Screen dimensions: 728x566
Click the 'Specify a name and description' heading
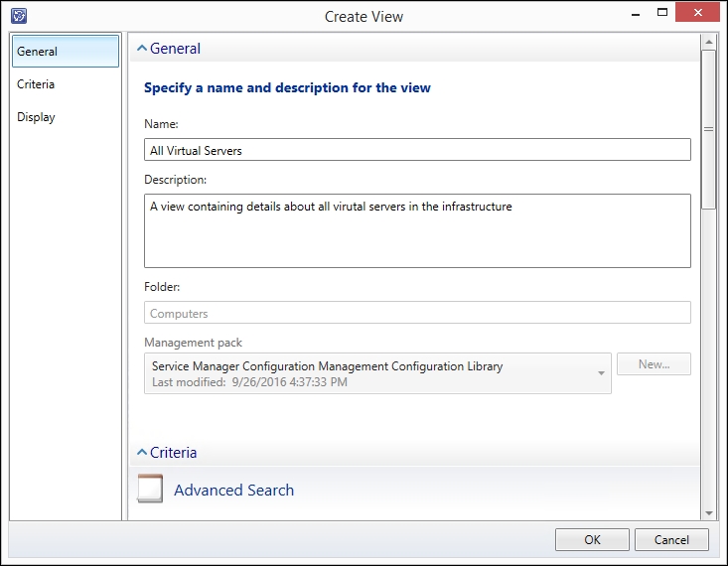(287, 87)
